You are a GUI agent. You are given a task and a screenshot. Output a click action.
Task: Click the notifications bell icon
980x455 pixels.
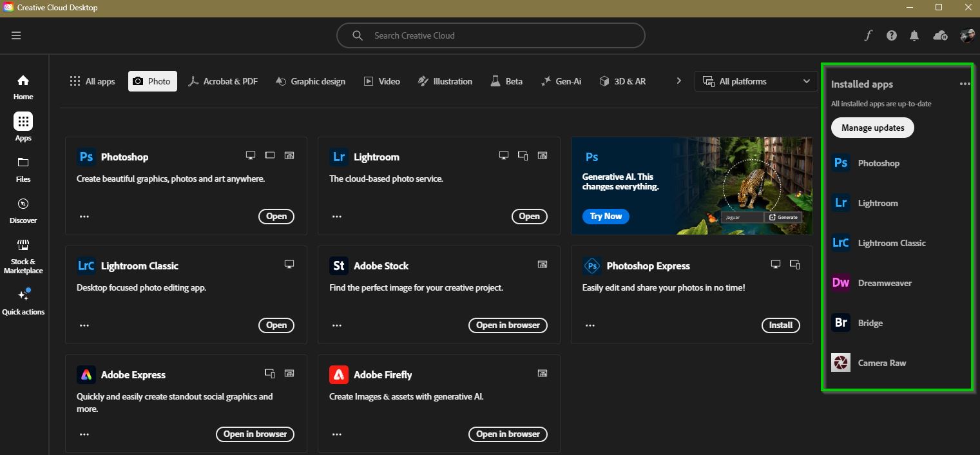[x=914, y=35]
